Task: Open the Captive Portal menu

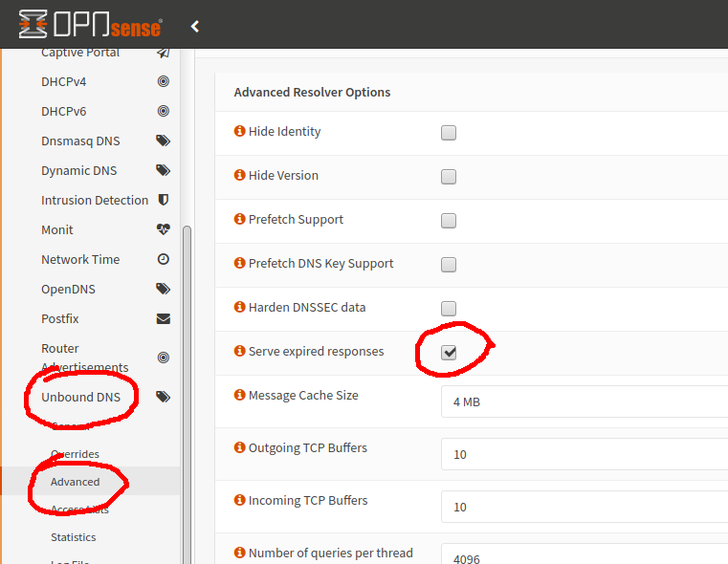Action: click(80, 53)
